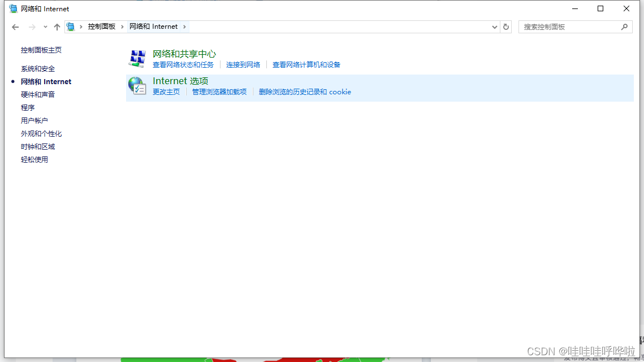Click 删除浏览的历史记录和 cookie link
The width and height of the screenshot is (644, 362).
(305, 92)
